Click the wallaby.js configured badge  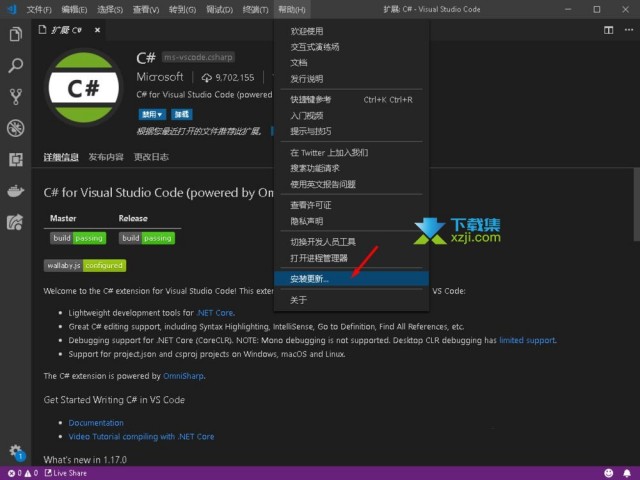pyautogui.click(x=85, y=265)
